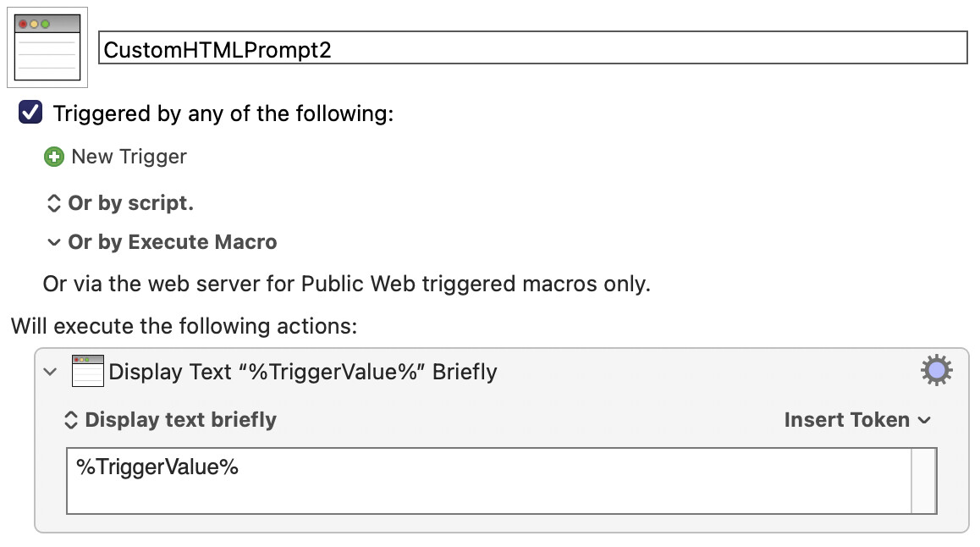The width and height of the screenshot is (980, 547).
Task: Collapse the Display Text action disclosure chevron
Action: 50,372
